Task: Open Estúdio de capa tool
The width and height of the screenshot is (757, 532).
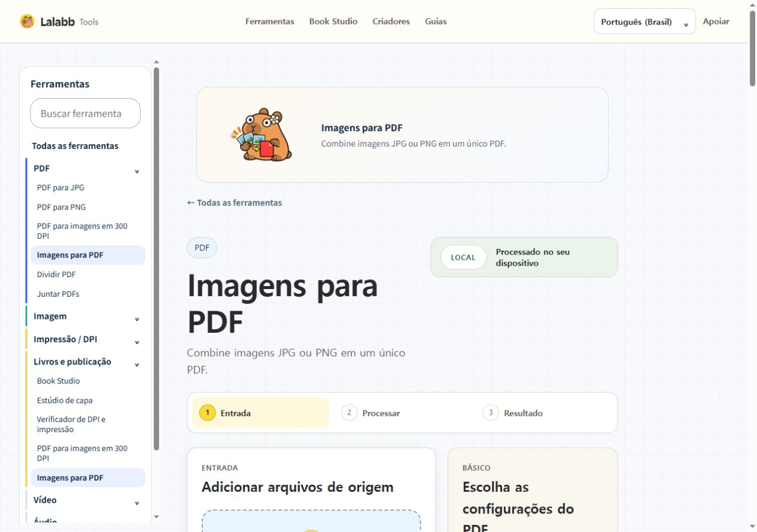Action: [x=65, y=401]
